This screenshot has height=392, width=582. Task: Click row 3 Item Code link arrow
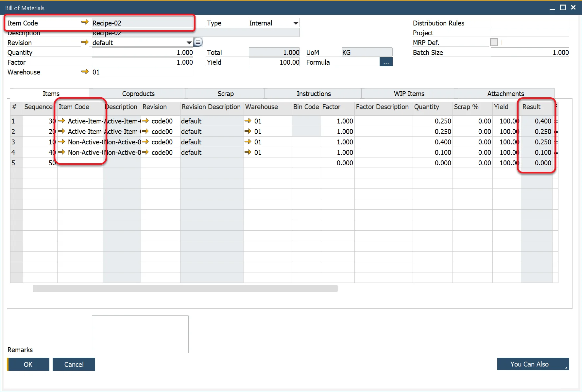pyautogui.click(x=61, y=142)
